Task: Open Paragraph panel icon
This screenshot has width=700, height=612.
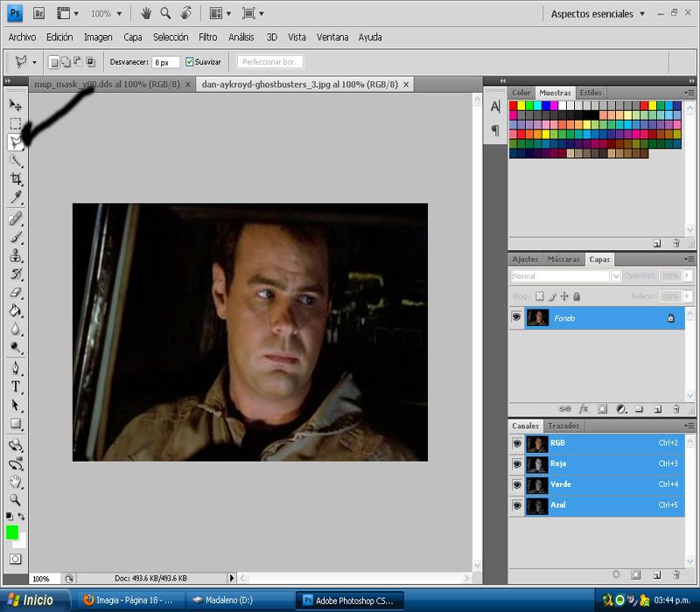Action: (x=495, y=130)
